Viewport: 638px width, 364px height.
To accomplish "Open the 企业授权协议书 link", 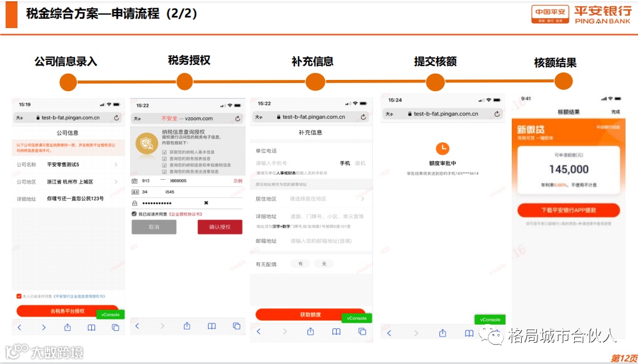I will (x=185, y=214).
